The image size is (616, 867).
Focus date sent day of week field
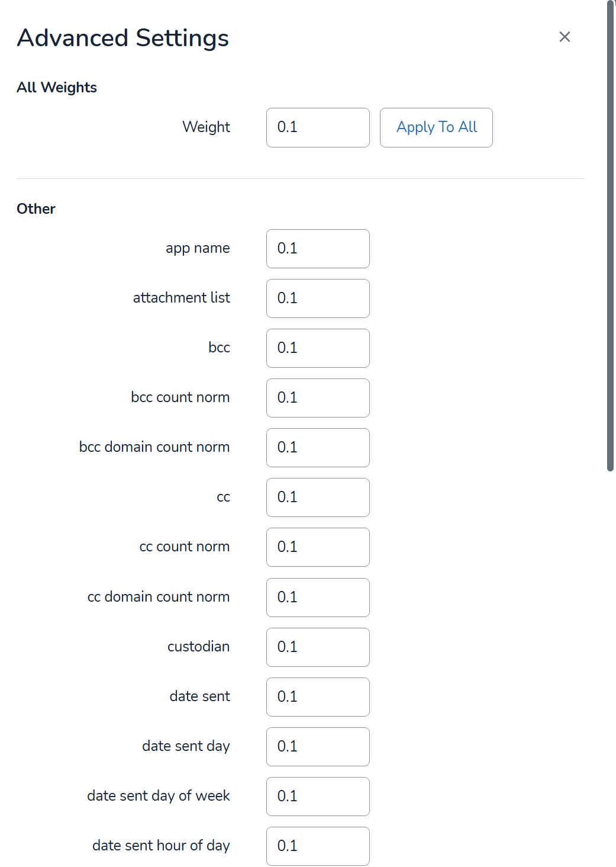318,797
